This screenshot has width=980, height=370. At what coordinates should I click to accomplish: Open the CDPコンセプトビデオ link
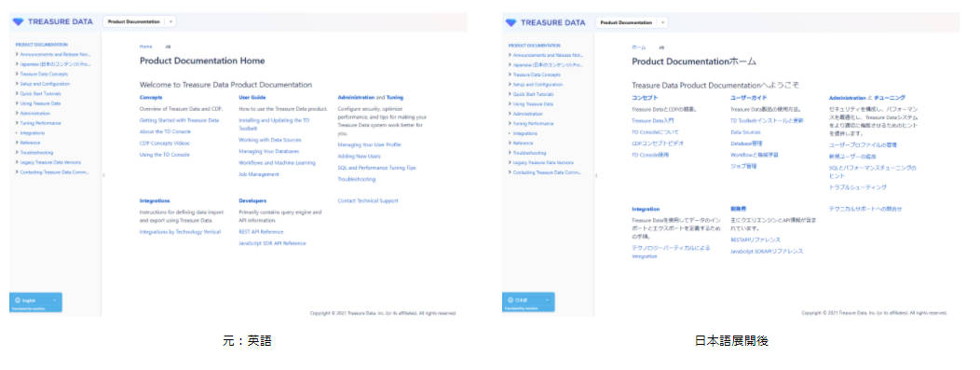658,144
